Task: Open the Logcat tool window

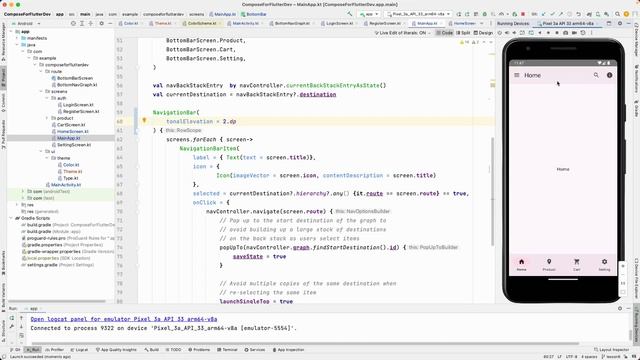Action: pyautogui.click(x=79, y=350)
